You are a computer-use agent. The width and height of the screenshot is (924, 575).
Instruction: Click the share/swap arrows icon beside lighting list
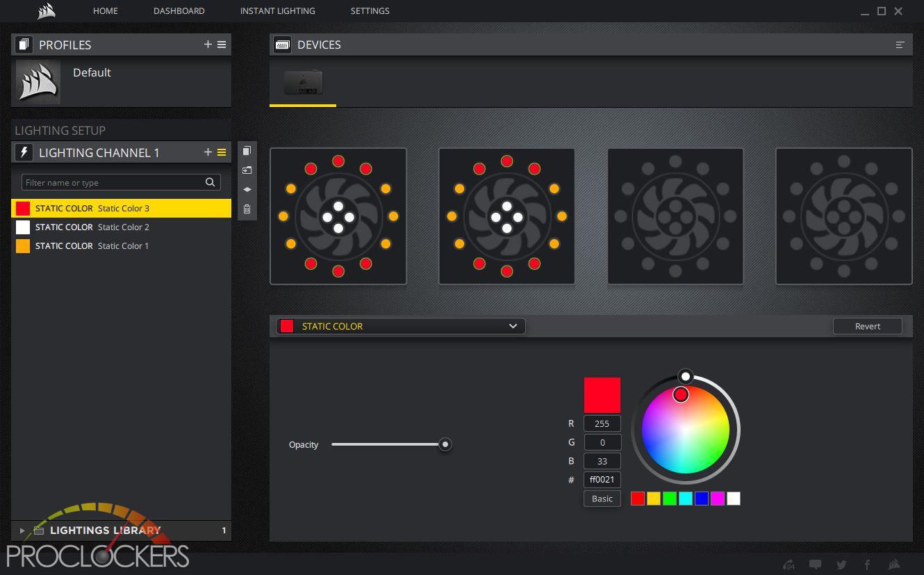click(x=247, y=189)
